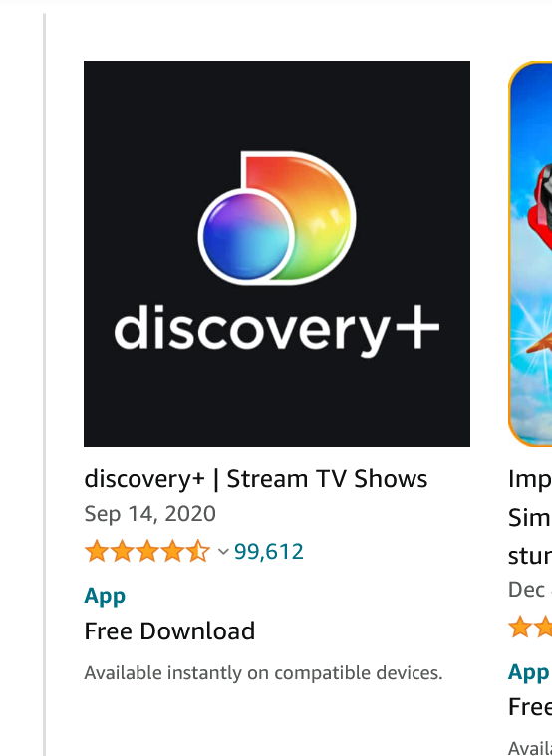Select the teal "App" label under discovery+
Image resolution: width=552 pixels, height=756 pixels.
pos(105,597)
